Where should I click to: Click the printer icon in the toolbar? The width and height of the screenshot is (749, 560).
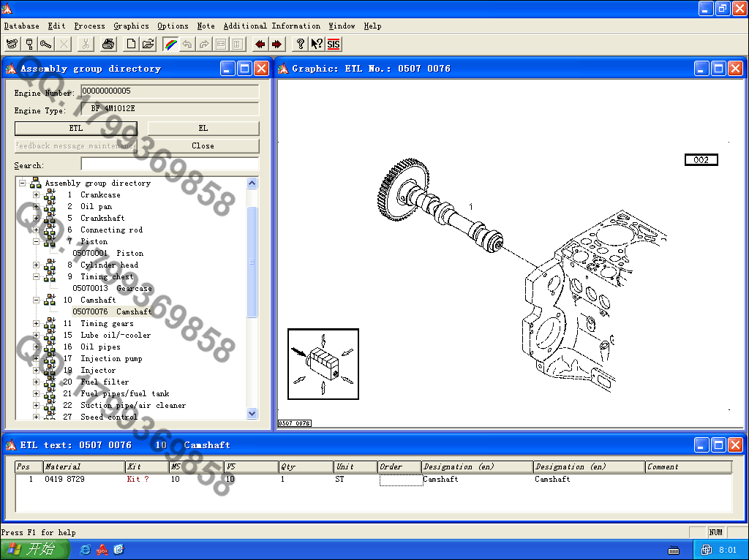point(108,44)
